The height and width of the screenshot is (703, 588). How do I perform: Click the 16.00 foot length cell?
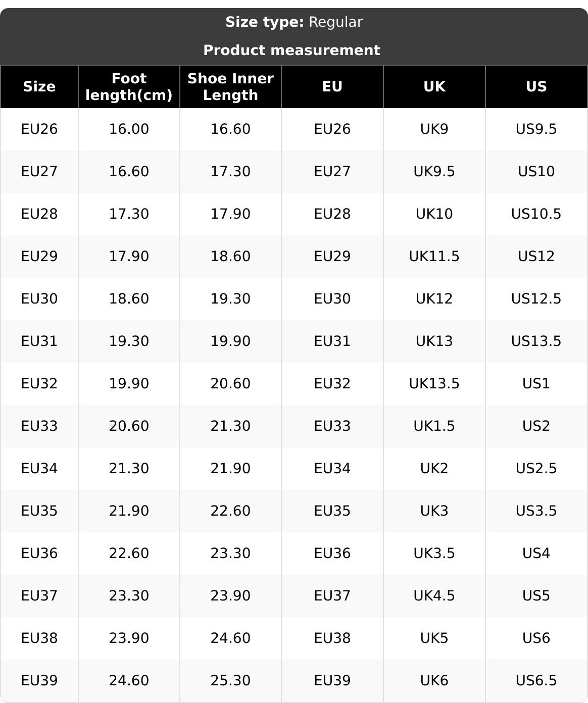pos(129,129)
